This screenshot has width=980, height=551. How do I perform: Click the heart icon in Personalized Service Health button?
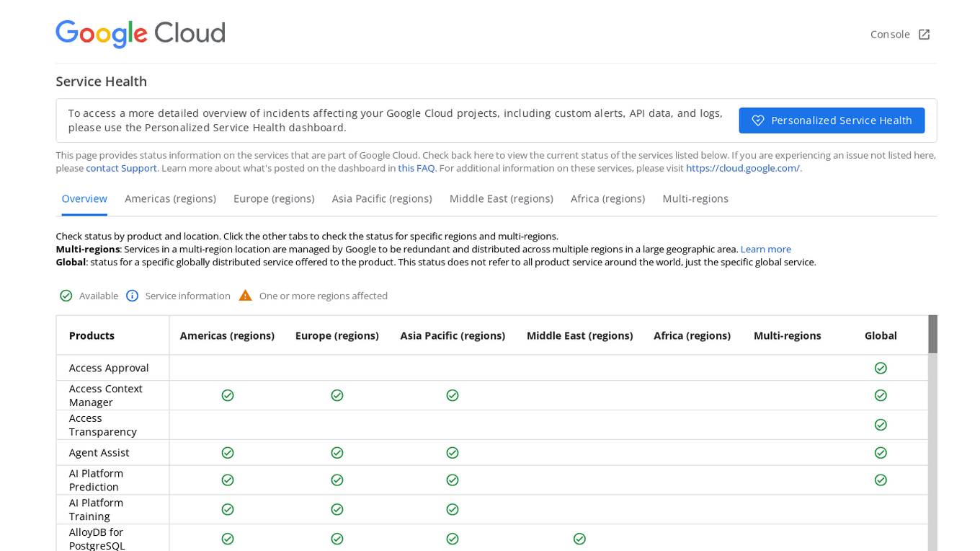(757, 120)
